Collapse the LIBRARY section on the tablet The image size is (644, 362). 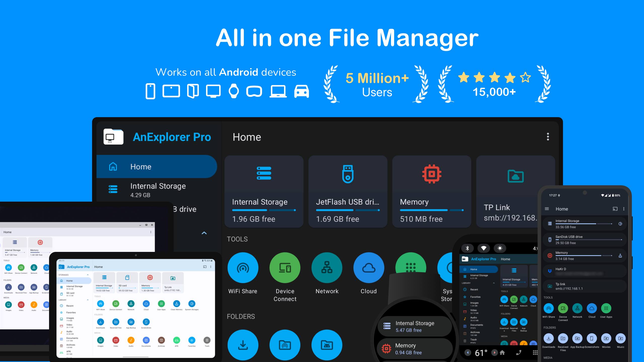click(x=88, y=300)
